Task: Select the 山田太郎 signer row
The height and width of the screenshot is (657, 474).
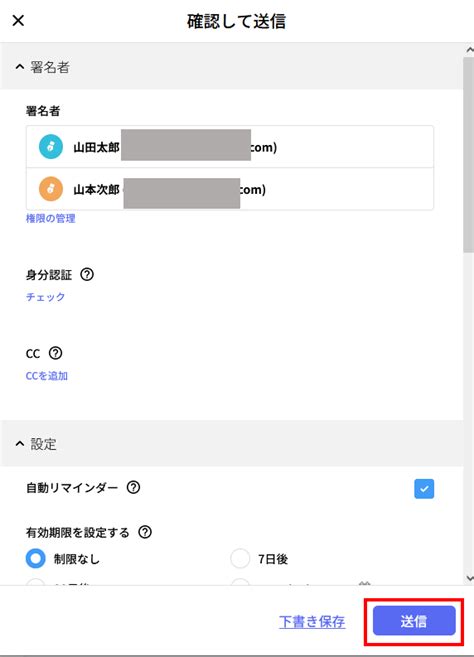Action: point(230,147)
